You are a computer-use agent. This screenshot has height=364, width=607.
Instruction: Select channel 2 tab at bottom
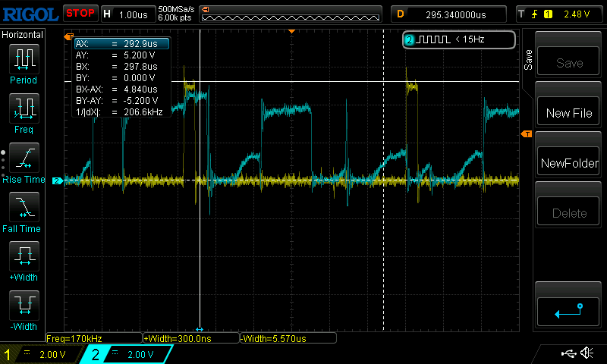pos(127,354)
